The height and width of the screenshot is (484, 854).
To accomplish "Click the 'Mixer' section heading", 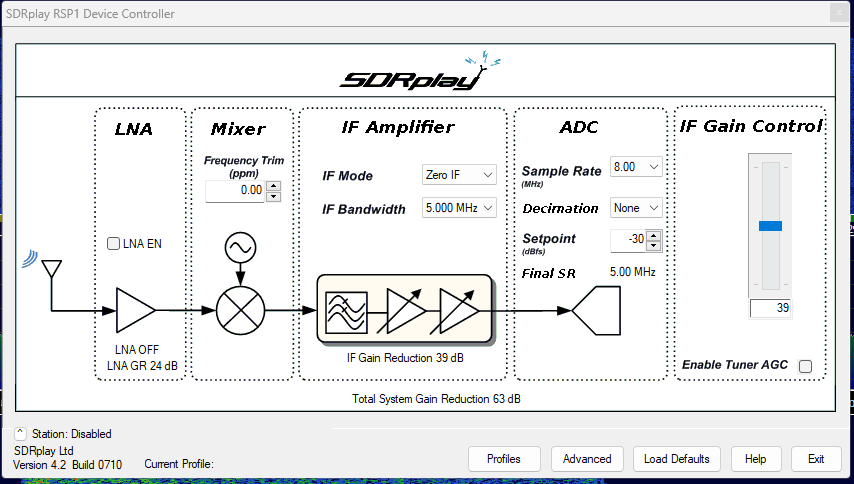I will (x=239, y=129).
